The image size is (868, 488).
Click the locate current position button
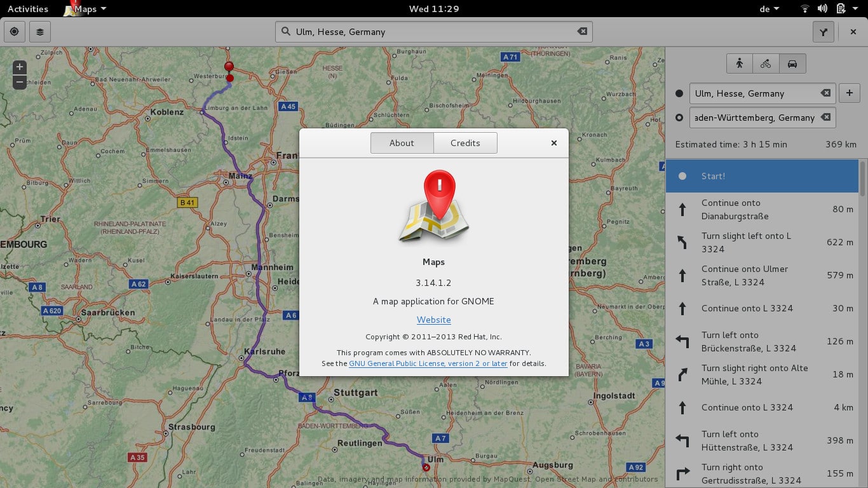click(x=15, y=32)
